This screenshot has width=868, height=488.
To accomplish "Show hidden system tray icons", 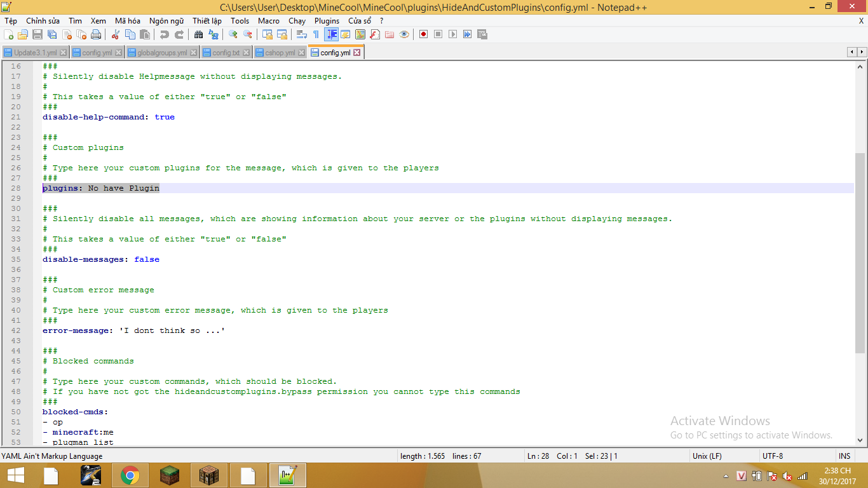I will point(726,476).
